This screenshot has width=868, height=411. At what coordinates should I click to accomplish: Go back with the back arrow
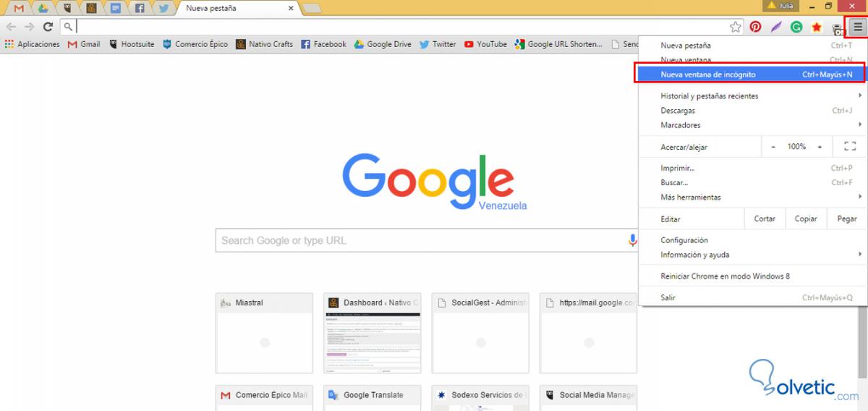pyautogui.click(x=12, y=27)
